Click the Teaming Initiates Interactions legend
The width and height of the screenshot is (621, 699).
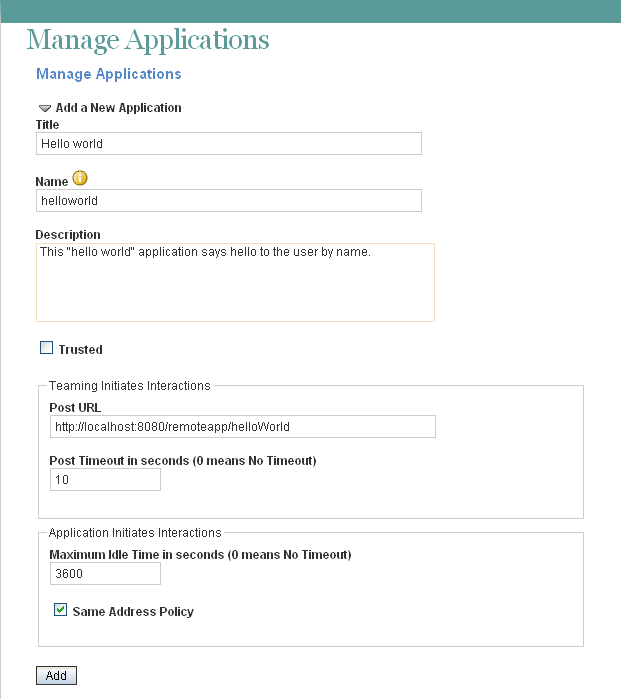(130, 386)
